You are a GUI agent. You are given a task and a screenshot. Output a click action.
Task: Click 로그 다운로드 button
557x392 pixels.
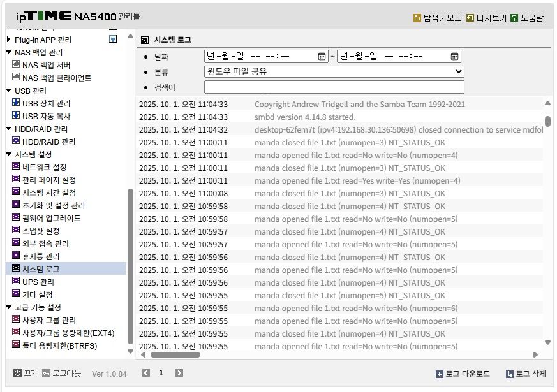[463, 374]
